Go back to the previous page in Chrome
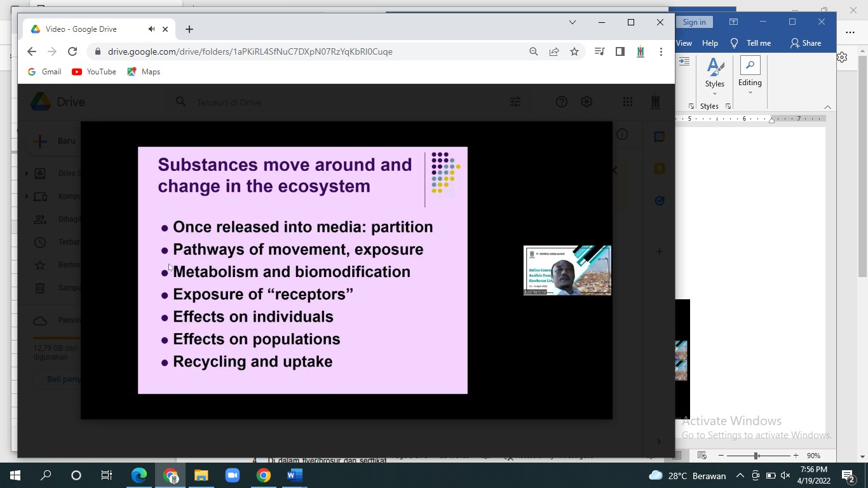868x488 pixels. pyautogui.click(x=32, y=51)
